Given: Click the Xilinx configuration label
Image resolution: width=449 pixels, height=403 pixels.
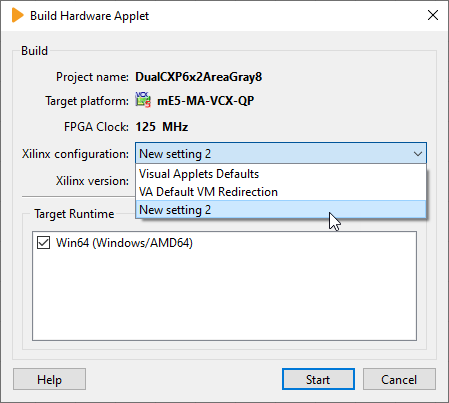Looking at the screenshot, I should [75, 154].
